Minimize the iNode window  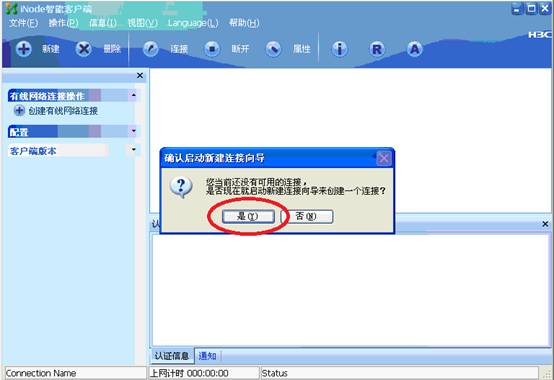[x=517, y=8]
